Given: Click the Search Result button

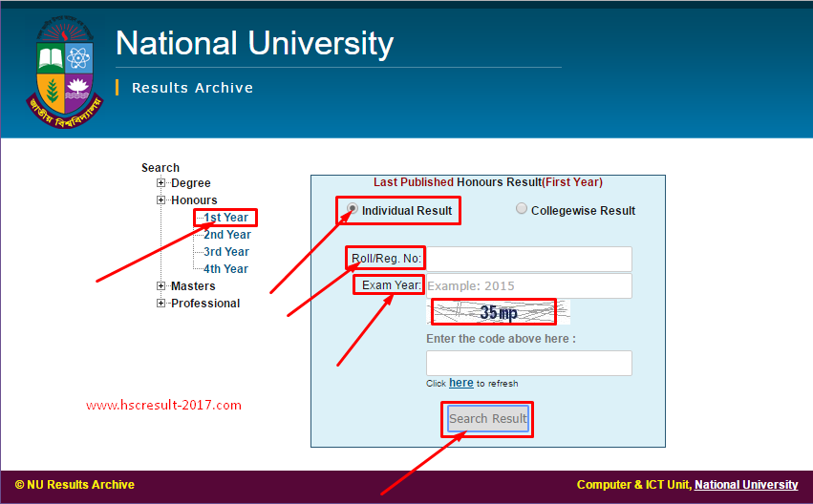Looking at the screenshot, I should click(488, 418).
